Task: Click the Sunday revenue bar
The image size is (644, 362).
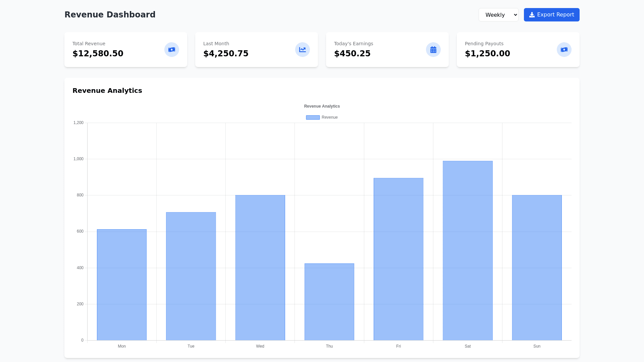Action: (537, 268)
